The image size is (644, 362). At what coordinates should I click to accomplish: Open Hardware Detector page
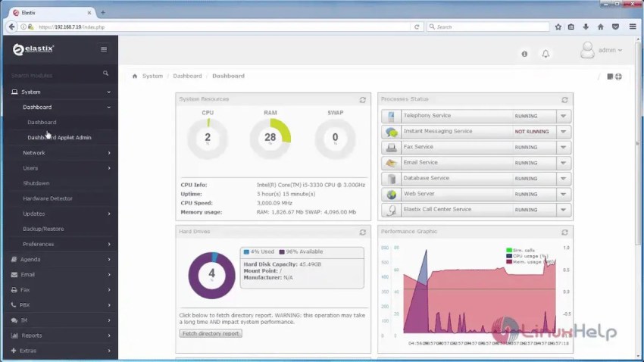(x=48, y=198)
